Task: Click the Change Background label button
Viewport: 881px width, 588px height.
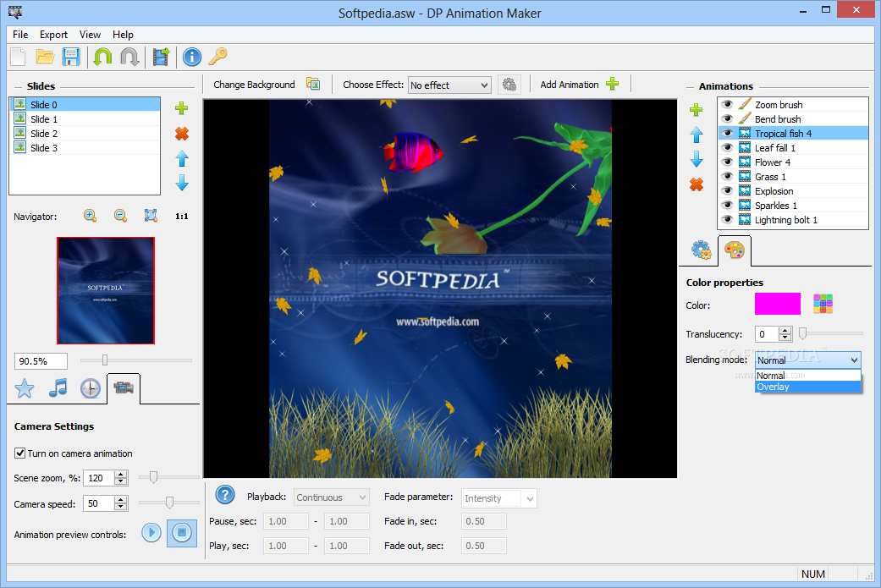Action: [x=254, y=85]
